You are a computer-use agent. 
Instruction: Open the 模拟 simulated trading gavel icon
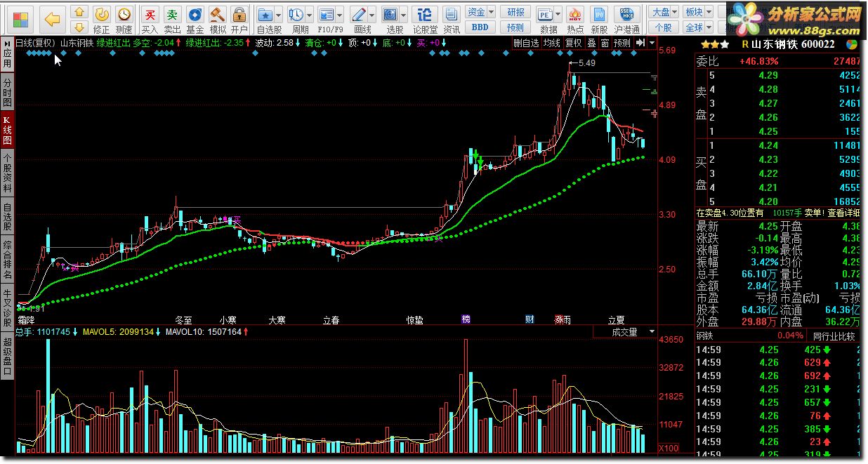[x=218, y=20]
